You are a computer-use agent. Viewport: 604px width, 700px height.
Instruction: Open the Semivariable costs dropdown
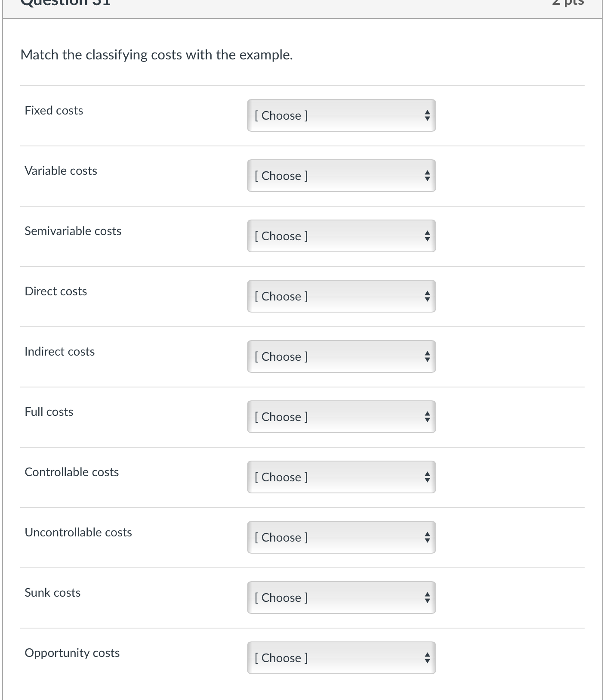click(341, 236)
